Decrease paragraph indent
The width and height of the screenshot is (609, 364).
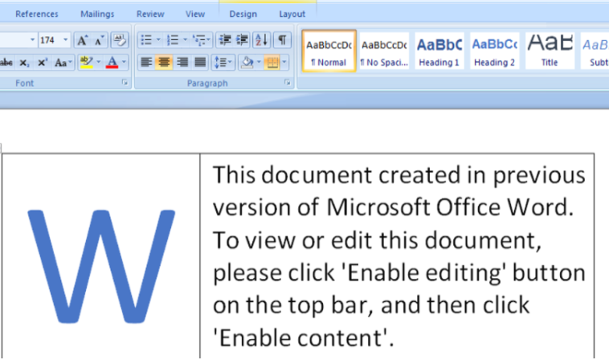coord(225,40)
